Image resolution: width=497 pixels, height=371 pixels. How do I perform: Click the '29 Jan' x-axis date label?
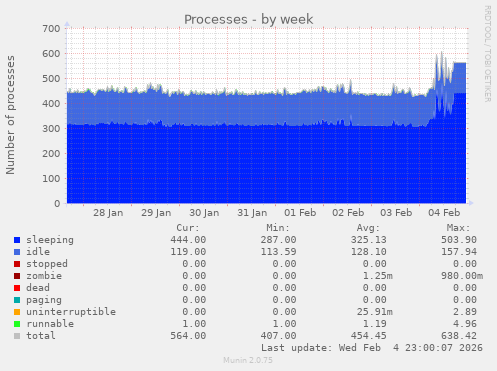(156, 213)
